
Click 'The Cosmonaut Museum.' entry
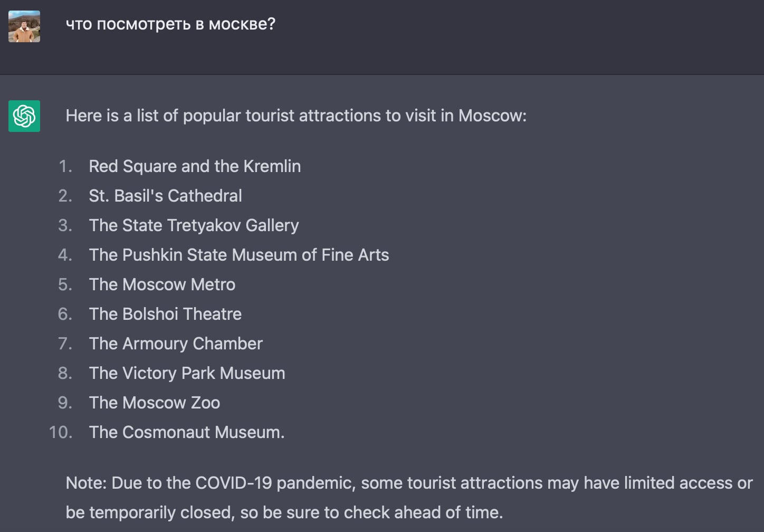187,432
